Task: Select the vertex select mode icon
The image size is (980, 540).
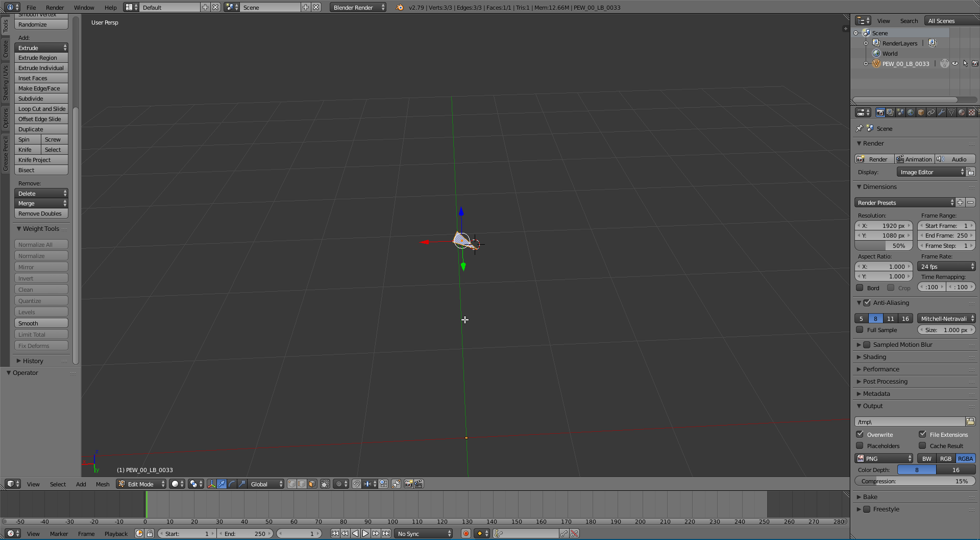Action: pos(292,484)
